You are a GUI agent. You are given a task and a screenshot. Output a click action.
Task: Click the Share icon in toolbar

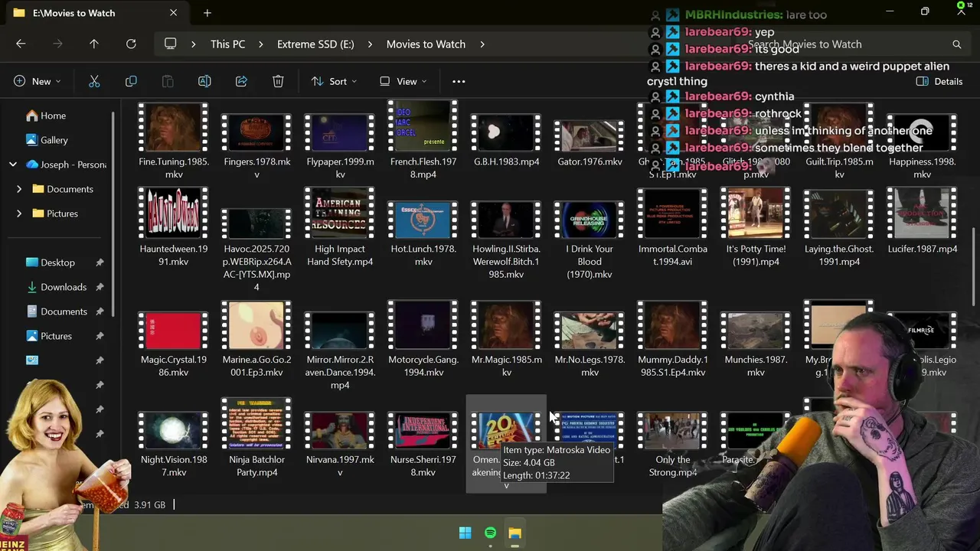pos(241,81)
